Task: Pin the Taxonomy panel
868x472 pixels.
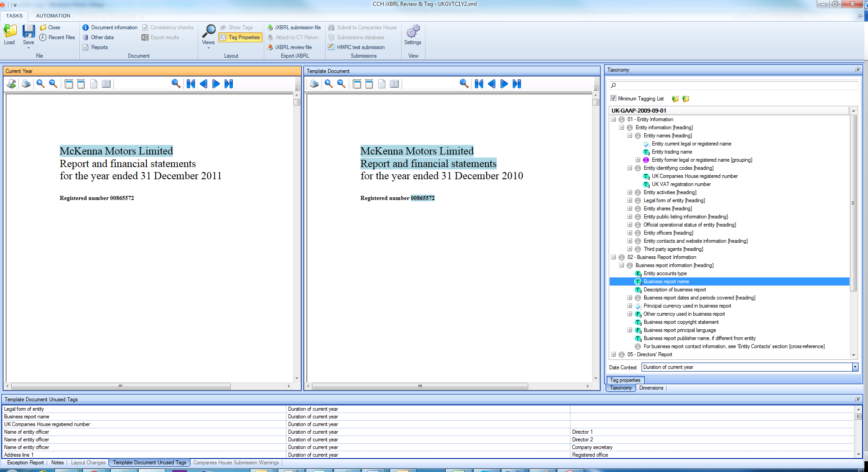Action: (858, 69)
